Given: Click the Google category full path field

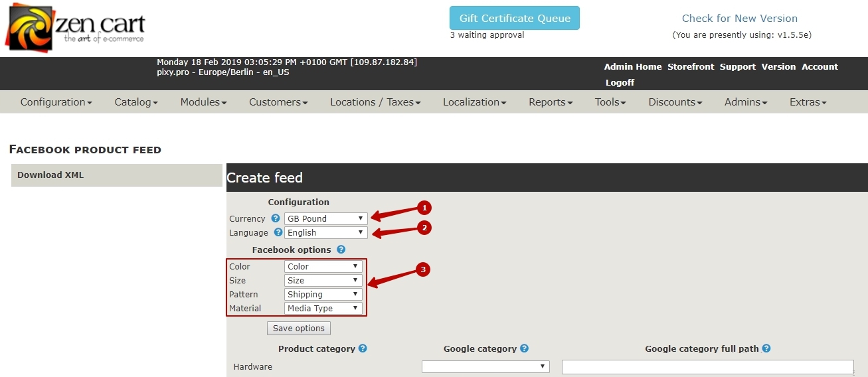Looking at the screenshot, I should (x=707, y=367).
